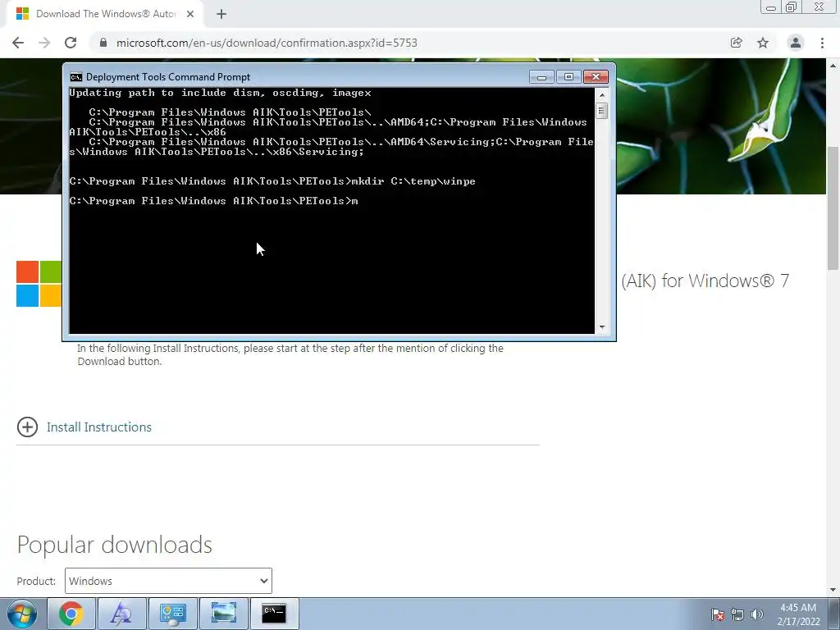The image size is (840, 630).
Task: Open the Install Instructions link
Action: pos(99,427)
